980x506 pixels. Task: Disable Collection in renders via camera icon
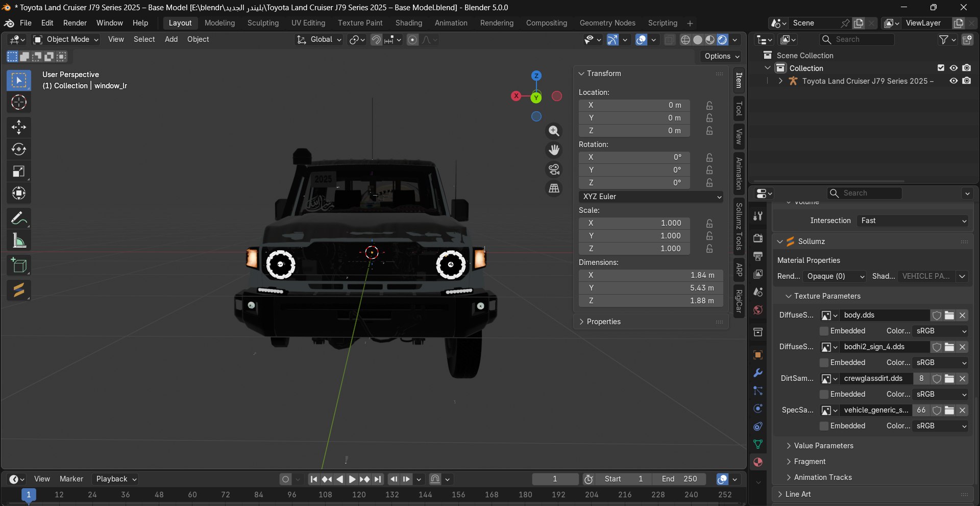[x=967, y=68]
